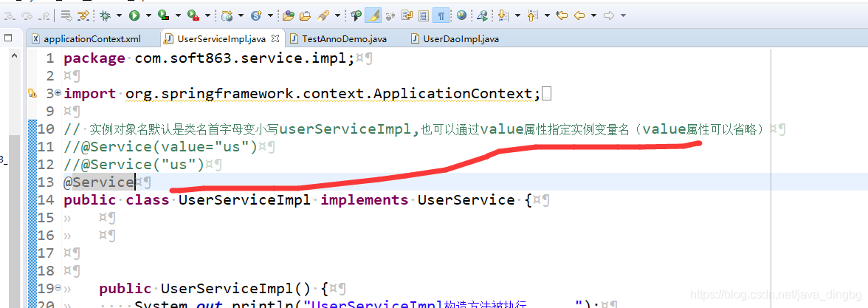The image size is (868, 308).
Task: Click the Last Edit Location icon
Action: [562, 16]
